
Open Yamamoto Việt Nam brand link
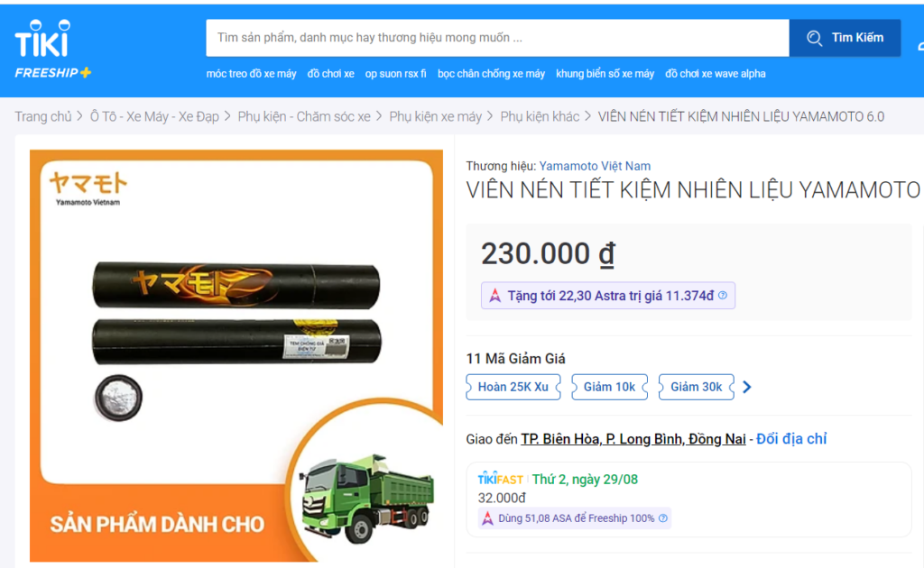(595, 166)
